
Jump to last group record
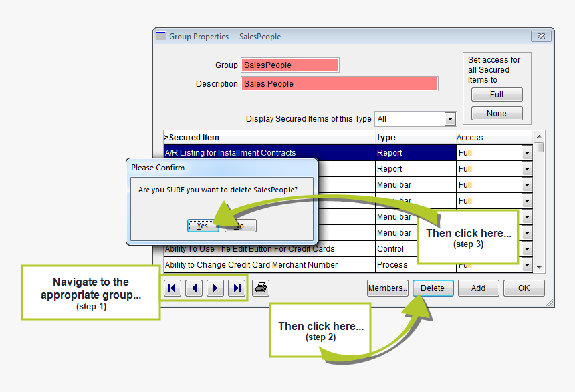click(x=237, y=288)
